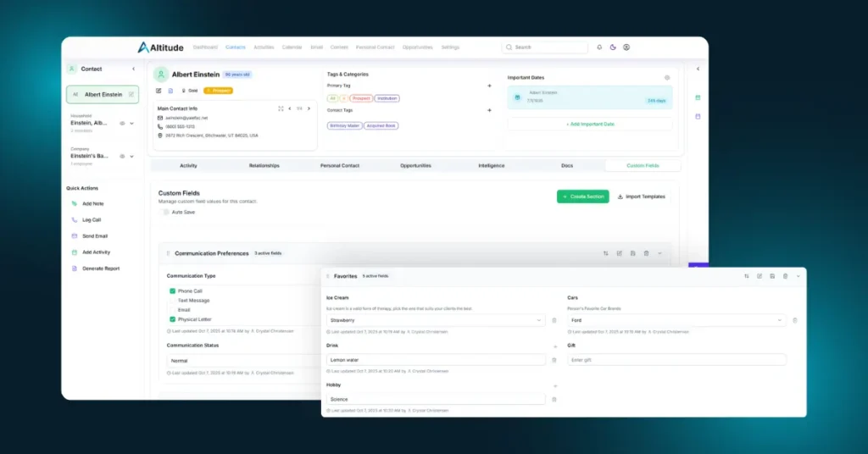Click the green calendar icon in the right sidebar
Viewport: 868px width, 454px height.
point(698,98)
